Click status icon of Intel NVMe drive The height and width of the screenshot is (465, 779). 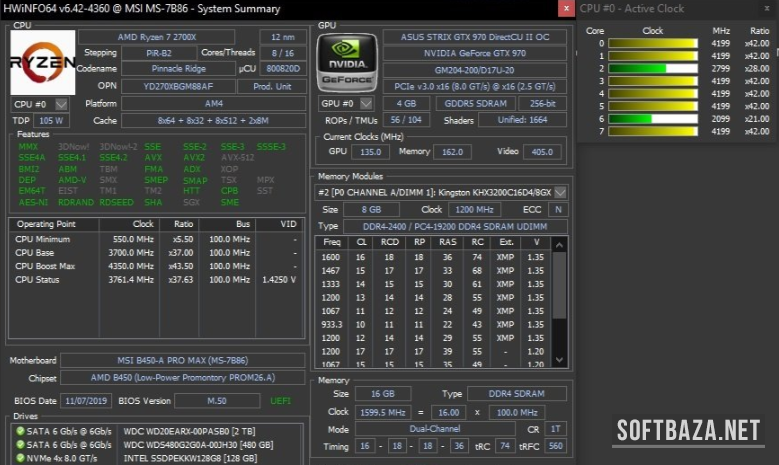pos(20,458)
